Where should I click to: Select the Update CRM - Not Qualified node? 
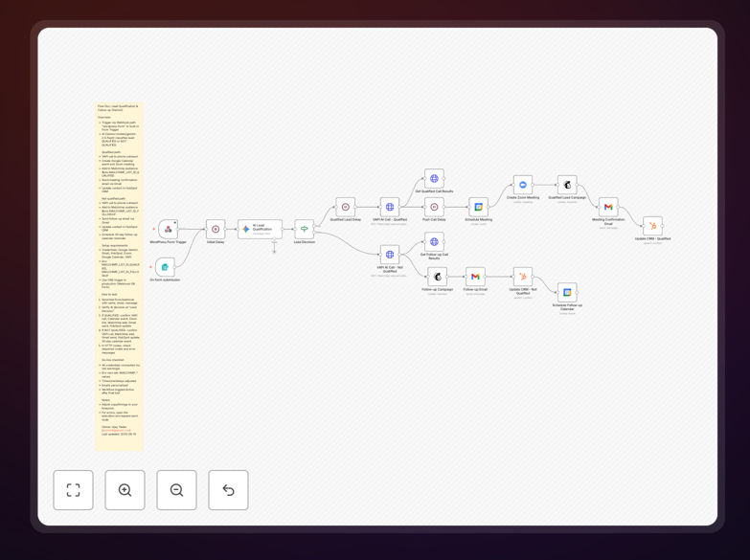tap(523, 277)
